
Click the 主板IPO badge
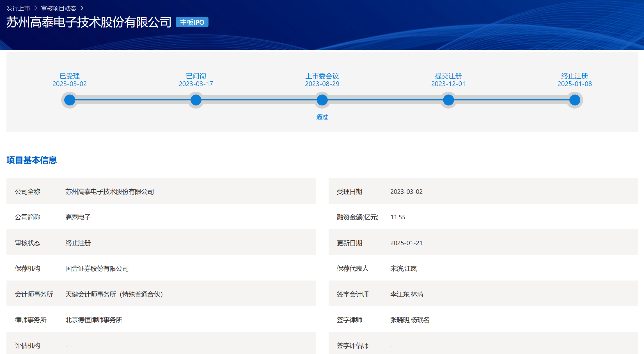pos(192,22)
